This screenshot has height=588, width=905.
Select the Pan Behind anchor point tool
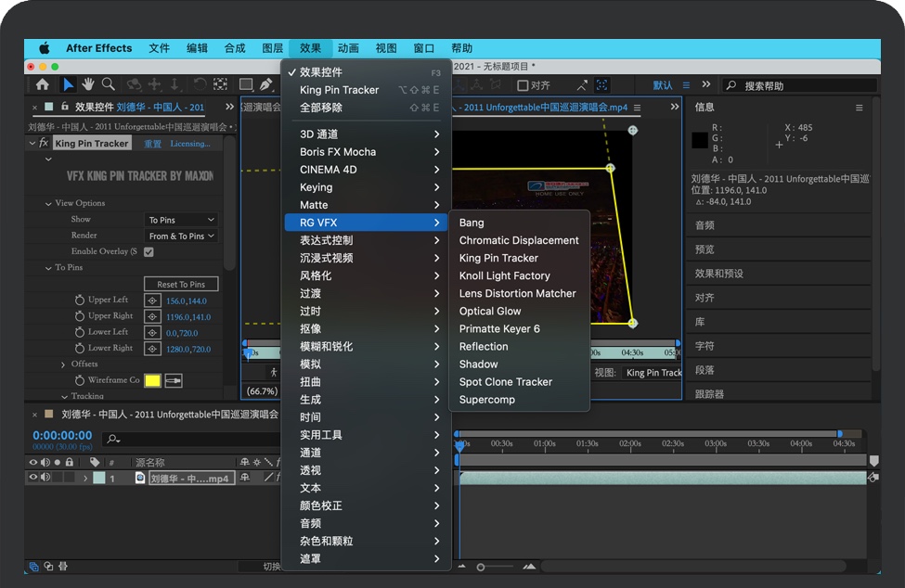(x=220, y=84)
